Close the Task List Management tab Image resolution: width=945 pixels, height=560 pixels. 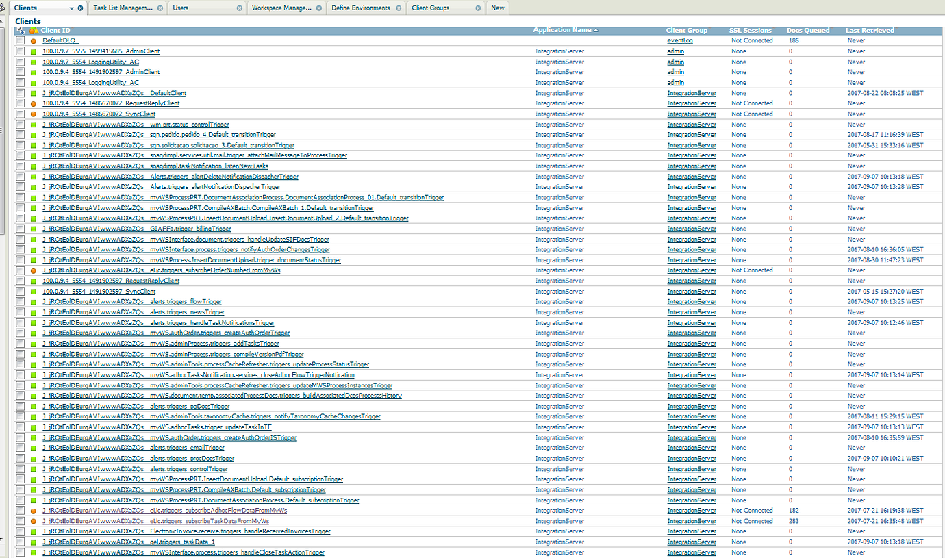pos(160,8)
